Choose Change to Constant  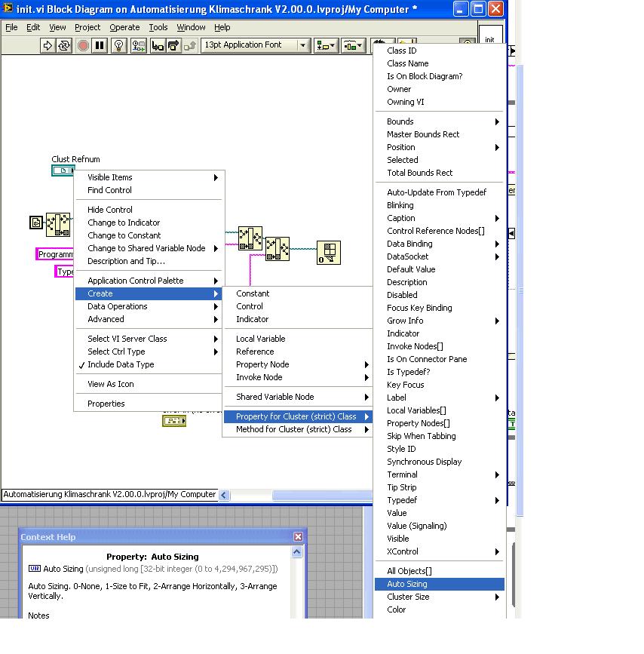[x=149, y=235]
